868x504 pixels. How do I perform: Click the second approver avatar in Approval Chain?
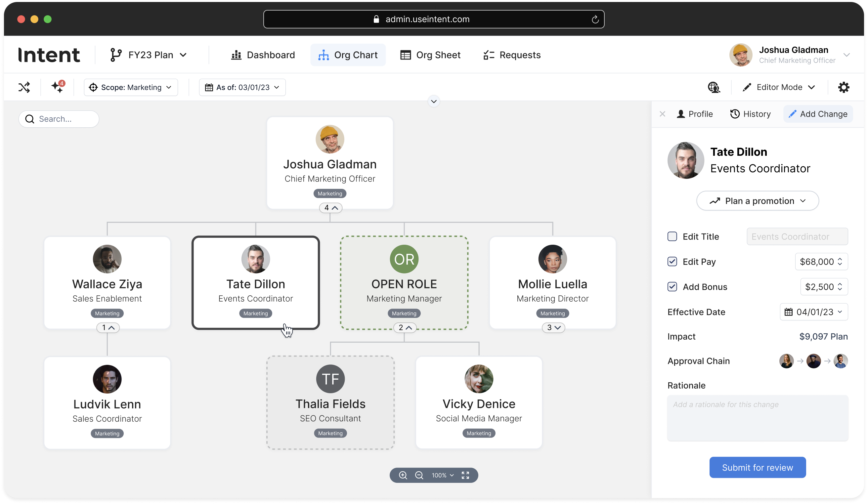pyautogui.click(x=813, y=361)
